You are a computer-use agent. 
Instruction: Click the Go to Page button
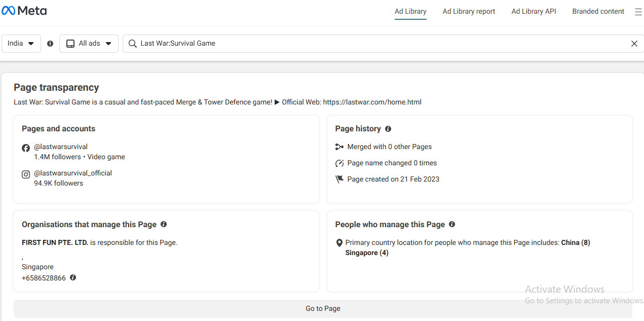pos(323,308)
